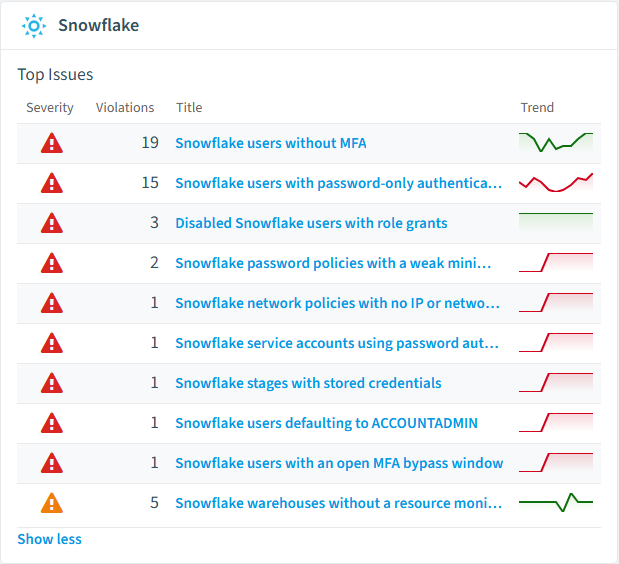Click severity icon for stored credentials row
This screenshot has height=564, width=619.
click(x=52, y=383)
